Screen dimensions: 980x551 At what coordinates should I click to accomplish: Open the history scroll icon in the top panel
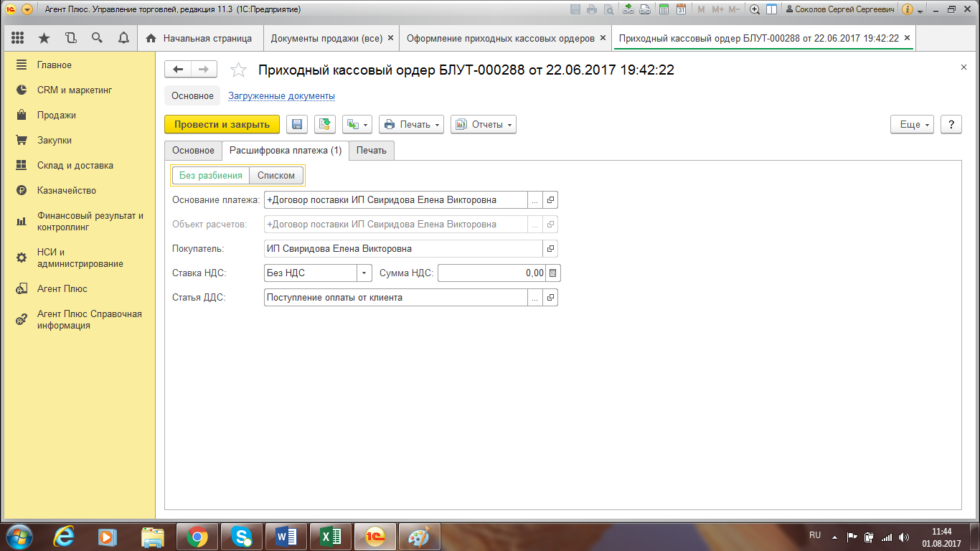[70, 38]
